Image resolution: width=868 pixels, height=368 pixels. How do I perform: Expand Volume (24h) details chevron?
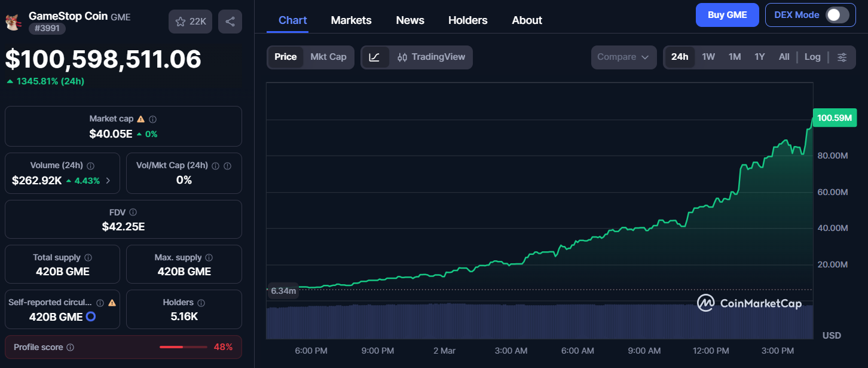coord(108,180)
